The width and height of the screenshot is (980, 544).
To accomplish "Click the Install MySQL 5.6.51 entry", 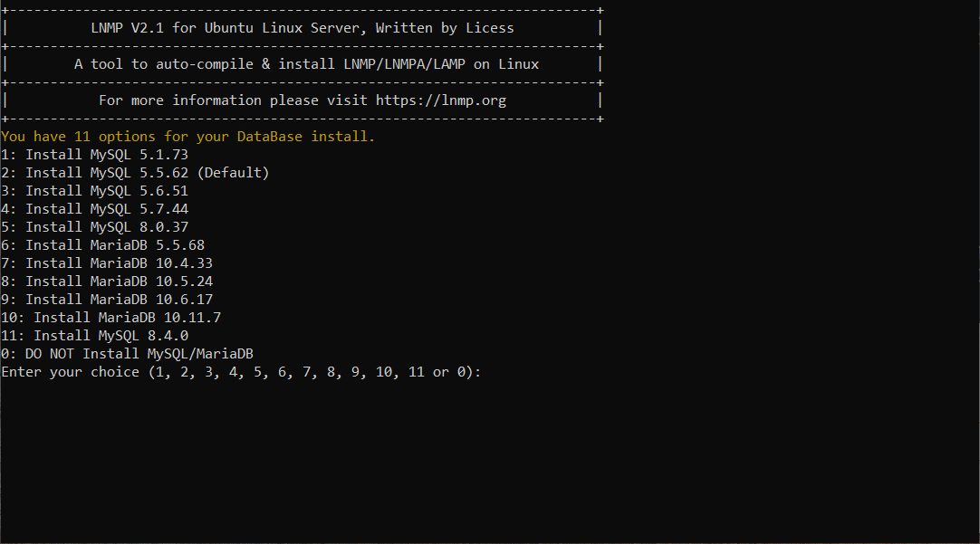I will pos(95,191).
